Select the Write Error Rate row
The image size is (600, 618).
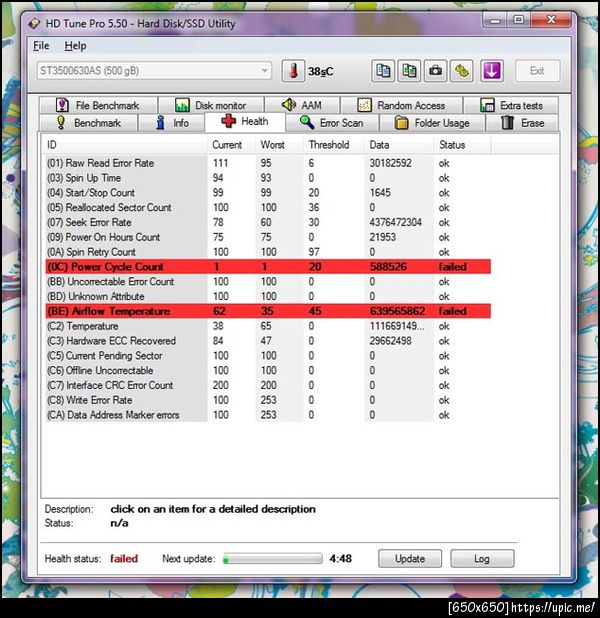(x=268, y=400)
